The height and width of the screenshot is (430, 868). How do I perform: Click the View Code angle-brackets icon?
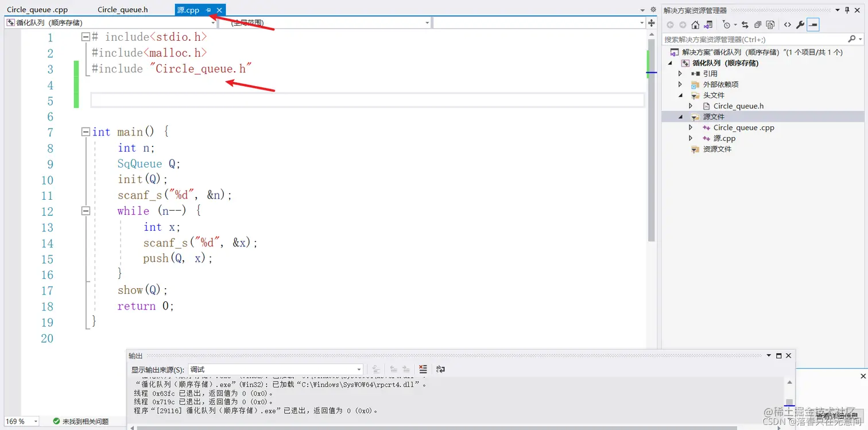[x=787, y=25]
